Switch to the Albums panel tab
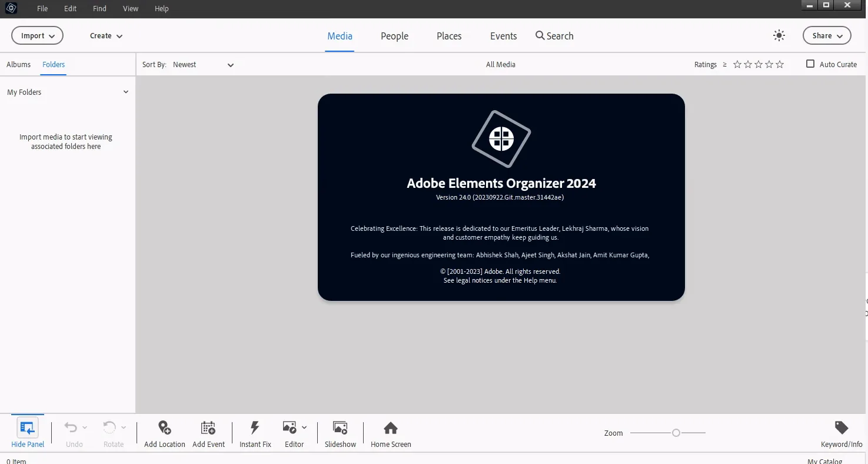The width and height of the screenshot is (868, 464). click(18, 64)
